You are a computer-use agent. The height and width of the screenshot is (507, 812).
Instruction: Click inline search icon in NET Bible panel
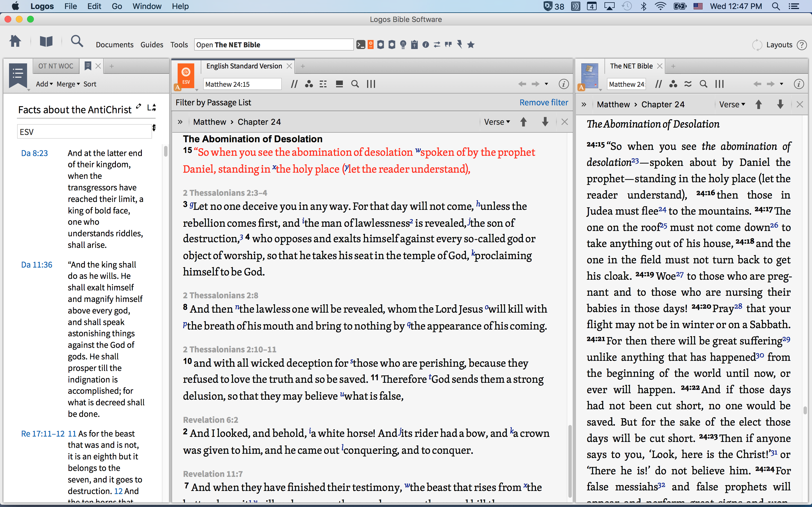[703, 84]
